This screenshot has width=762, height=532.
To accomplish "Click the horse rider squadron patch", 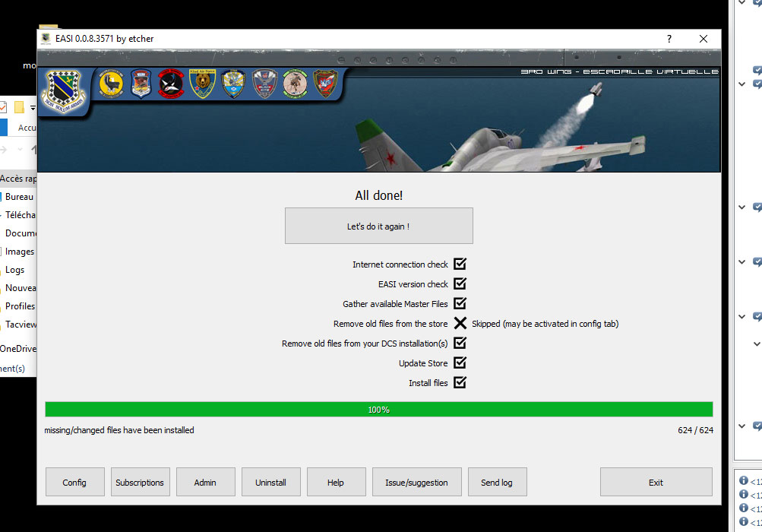I will click(x=295, y=84).
